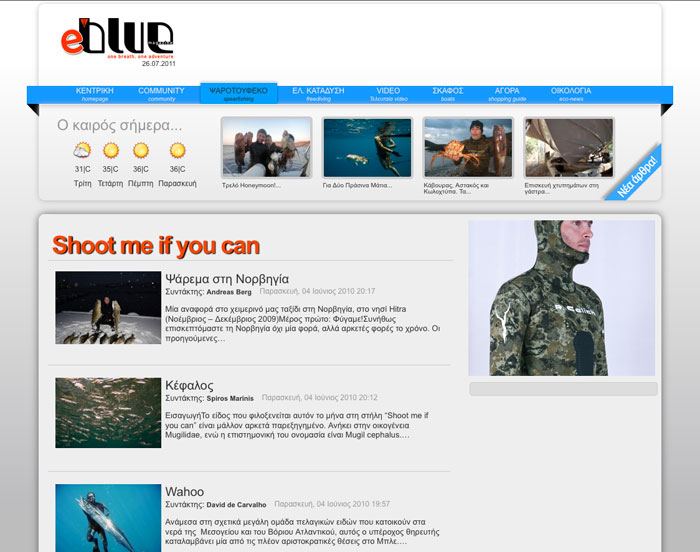This screenshot has width=700, height=552.
Task: Open the Για Δύο Πράσινα Μάτια thumbnail
Action: point(367,148)
